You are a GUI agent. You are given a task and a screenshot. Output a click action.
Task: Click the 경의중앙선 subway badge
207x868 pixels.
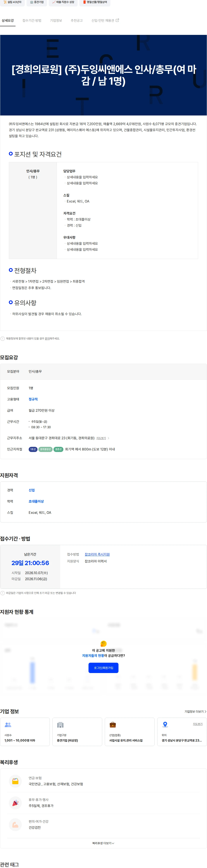pyautogui.click(x=45, y=449)
